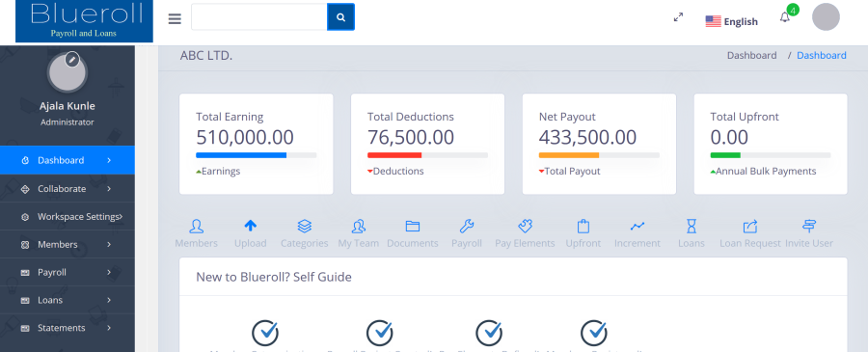Edit profile photo with pencil icon
This screenshot has height=352, width=868.
coord(72,59)
